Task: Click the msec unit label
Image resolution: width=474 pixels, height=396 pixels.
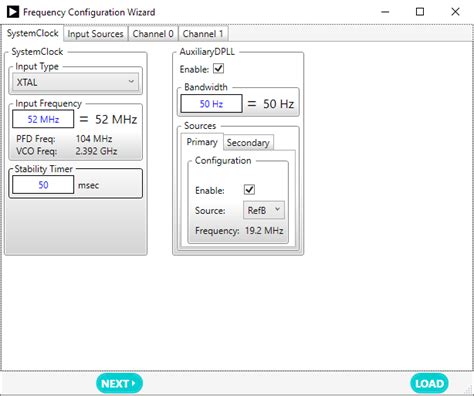Action: (x=88, y=185)
